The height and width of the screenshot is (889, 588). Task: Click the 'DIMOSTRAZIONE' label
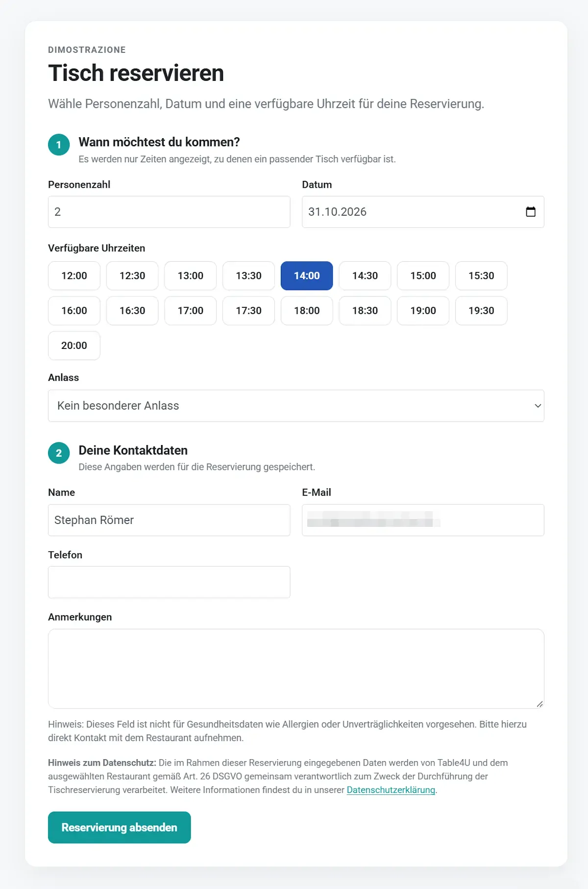(x=87, y=50)
